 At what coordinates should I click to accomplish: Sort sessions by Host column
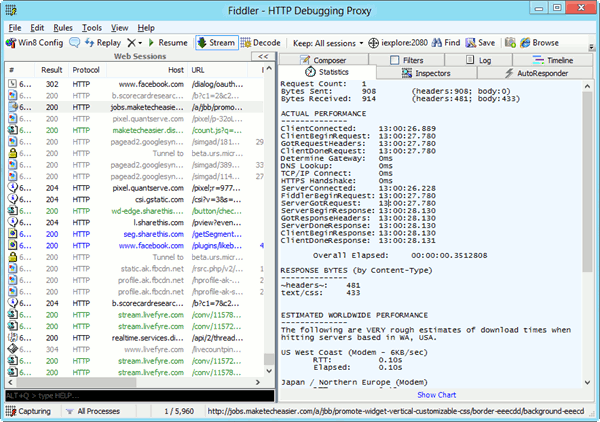[x=147, y=70]
